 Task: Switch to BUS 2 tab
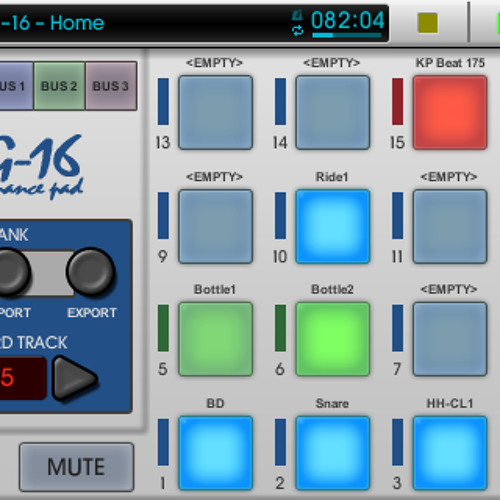[59, 86]
